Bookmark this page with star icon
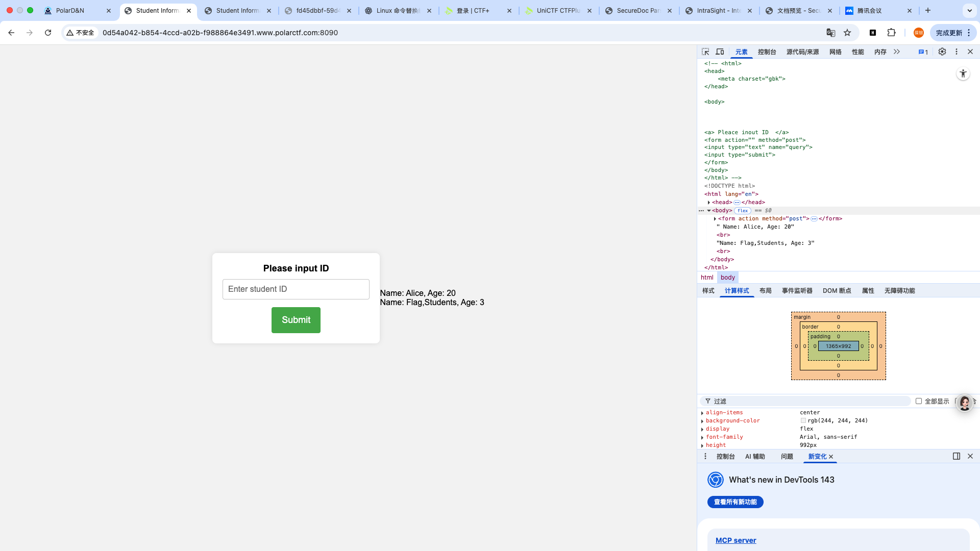The height and width of the screenshot is (551, 980). 847,33
